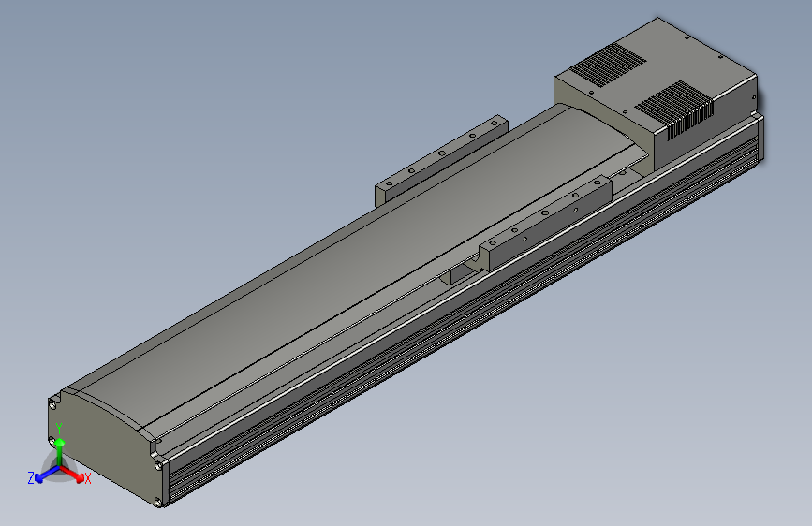Click the blue Z axis arrow of the triad
The width and height of the screenshot is (812, 526).
(46, 475)
